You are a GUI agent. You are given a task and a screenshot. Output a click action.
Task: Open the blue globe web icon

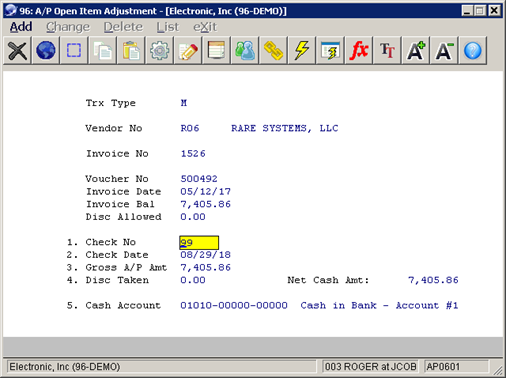pyautogui.click(x=46, y=51)
